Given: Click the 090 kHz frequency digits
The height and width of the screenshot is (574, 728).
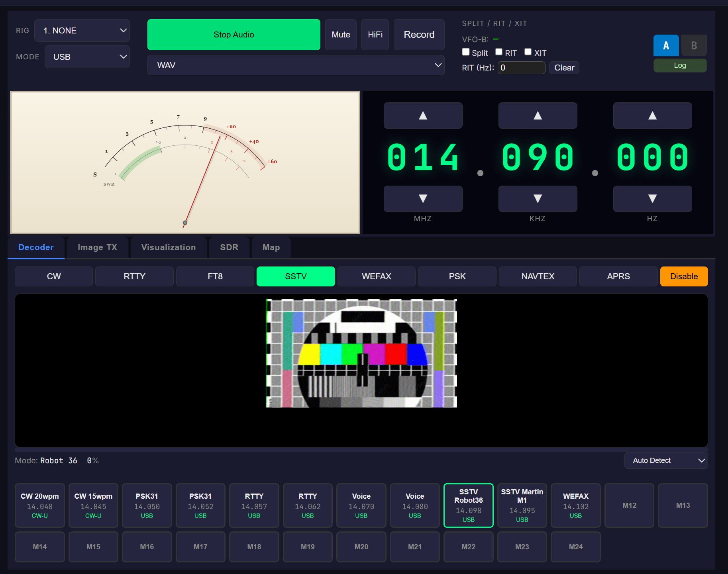Looking at the screenshot, I should pyautogui.click(x=538, y=157).
